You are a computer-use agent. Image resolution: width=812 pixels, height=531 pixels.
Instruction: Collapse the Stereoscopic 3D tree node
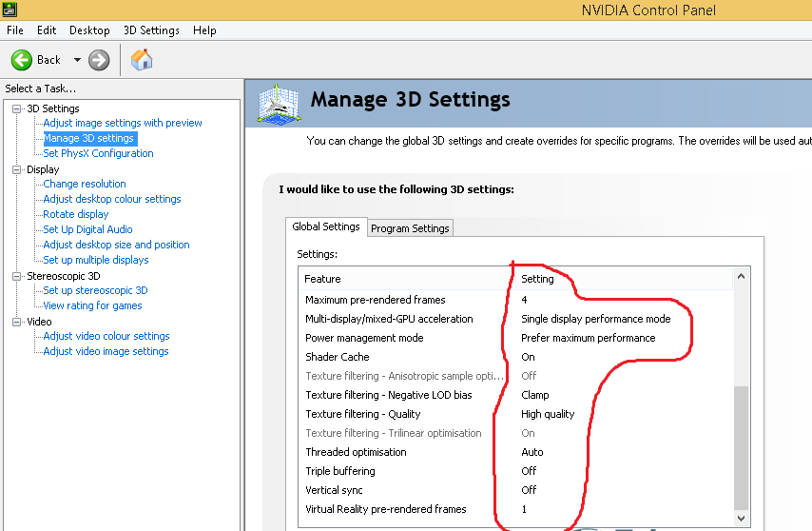click(x=16, y=276)
